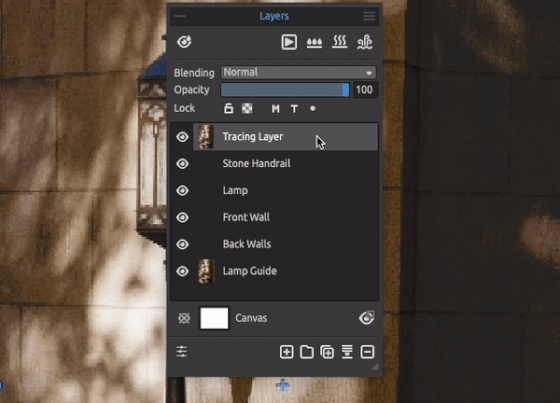Screen dimensions: 560x403
Task: Click the Fast dry waves icon
Action: coord(365,42)
